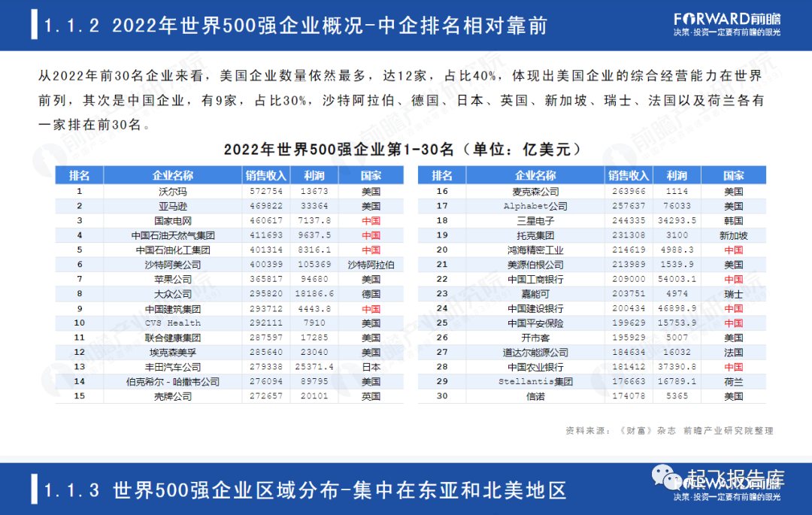This screenshot has height=515, width=812.
Task: Click the '德国' country cell
Action: click(x=371, y=294)
